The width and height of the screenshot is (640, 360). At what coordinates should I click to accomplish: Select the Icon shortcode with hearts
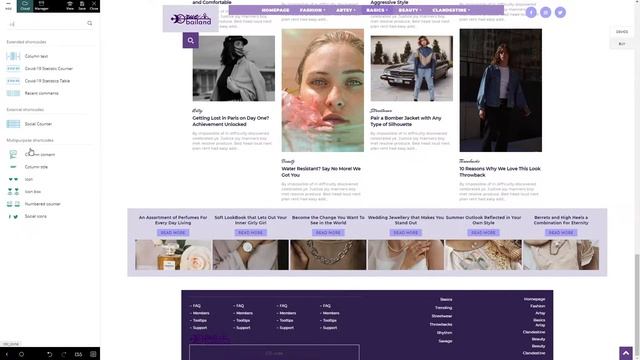click(20, 179)
